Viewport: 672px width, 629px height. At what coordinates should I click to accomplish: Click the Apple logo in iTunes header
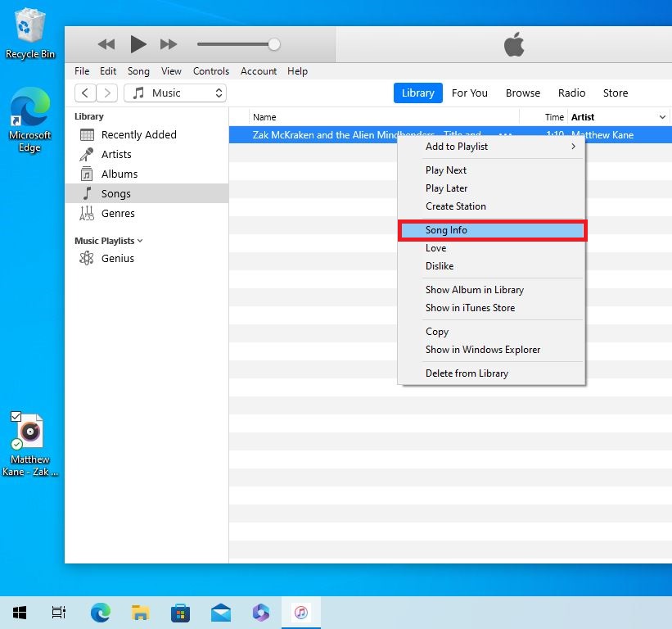tap(514, 44)
